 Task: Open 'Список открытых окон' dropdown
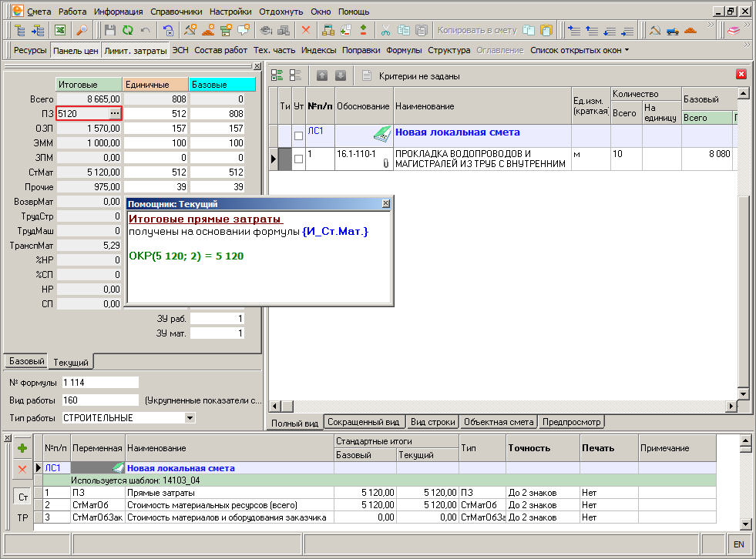click(x=579, y=50)
